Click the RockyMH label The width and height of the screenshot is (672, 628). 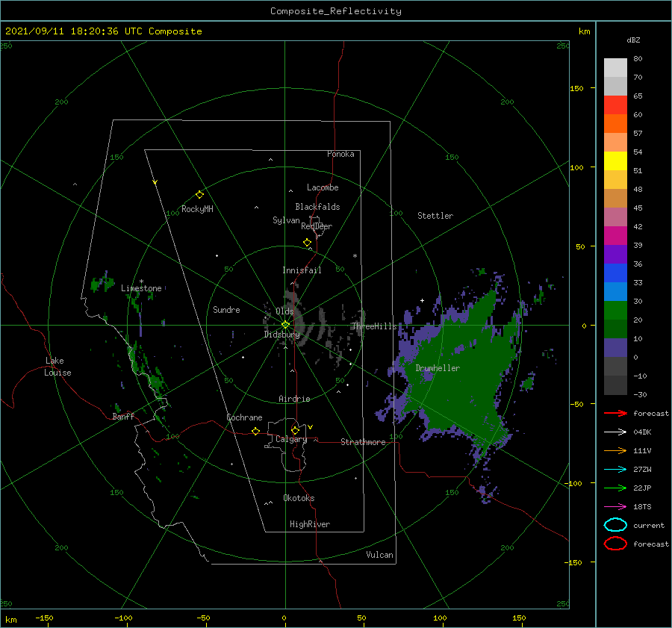[197, 209]
